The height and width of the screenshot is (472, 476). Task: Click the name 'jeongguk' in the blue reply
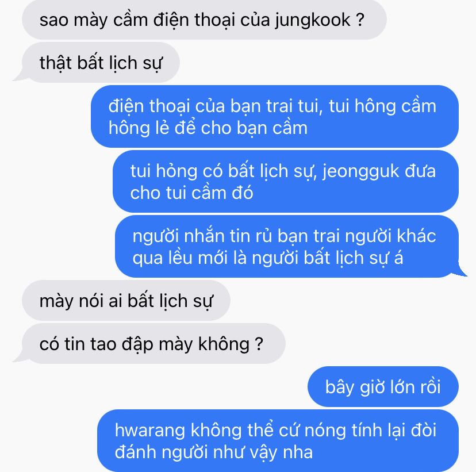pyautogui.click(x=360, y=172)
